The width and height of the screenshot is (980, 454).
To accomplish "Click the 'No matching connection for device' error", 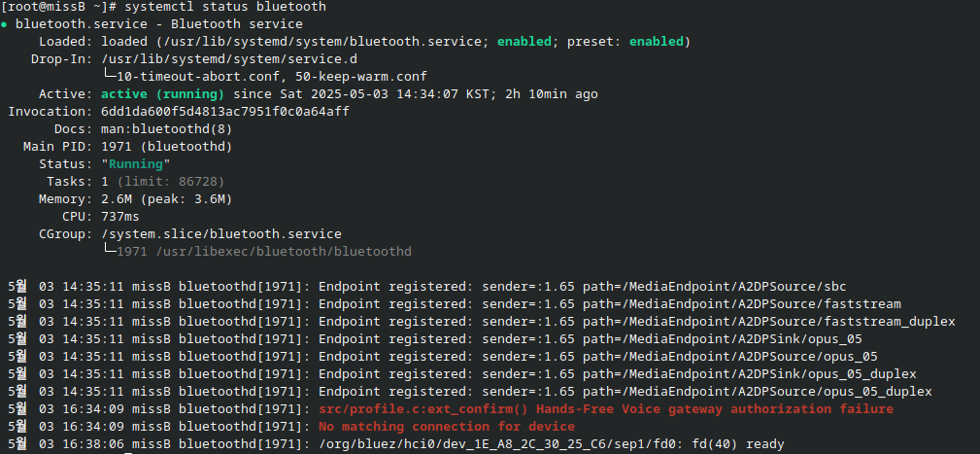I will [446, 427].
